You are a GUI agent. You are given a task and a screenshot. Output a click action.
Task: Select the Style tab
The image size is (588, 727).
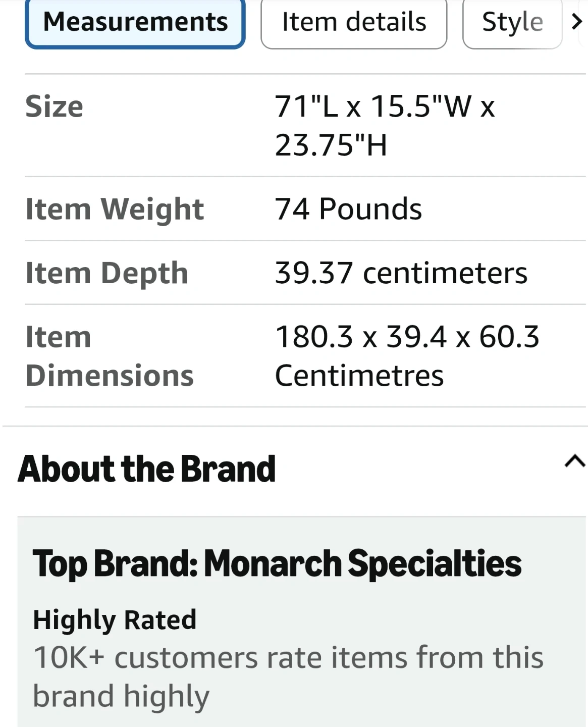[512, 22]
